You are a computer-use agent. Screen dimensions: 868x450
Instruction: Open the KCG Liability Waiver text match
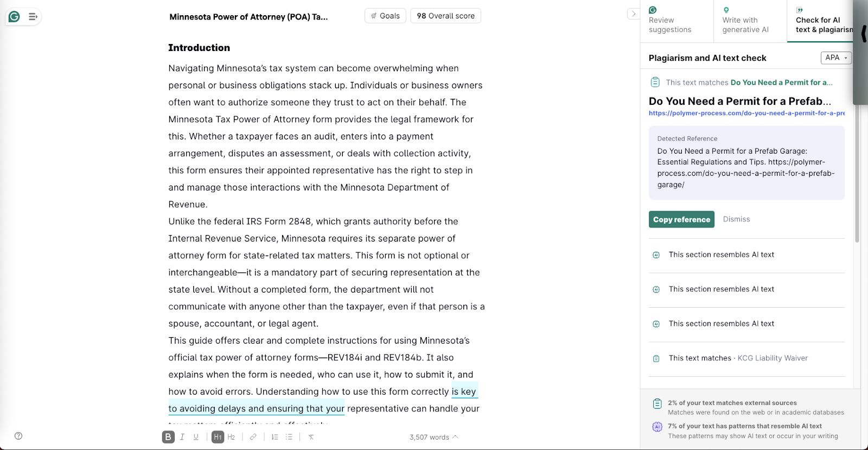point(746,358)
